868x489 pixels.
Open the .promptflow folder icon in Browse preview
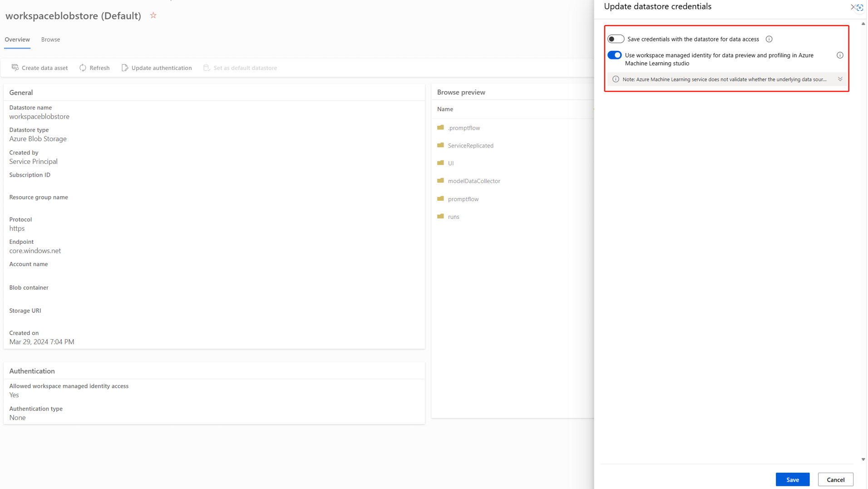point(441,128)
